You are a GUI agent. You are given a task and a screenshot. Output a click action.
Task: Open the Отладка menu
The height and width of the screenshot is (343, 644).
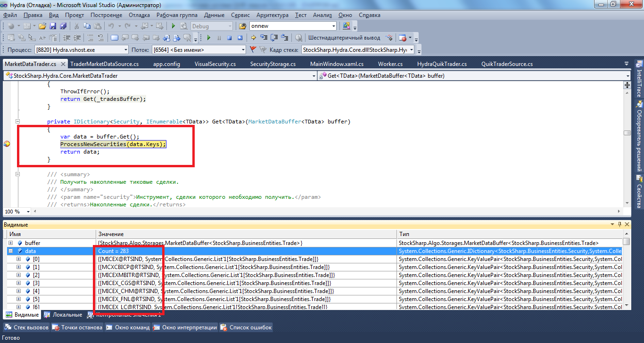tap(139, 15)
